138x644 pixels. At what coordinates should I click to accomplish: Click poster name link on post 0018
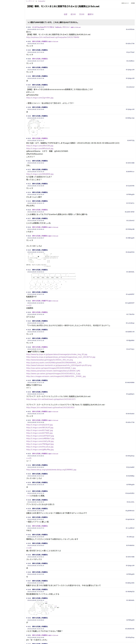tap(45, 227)
